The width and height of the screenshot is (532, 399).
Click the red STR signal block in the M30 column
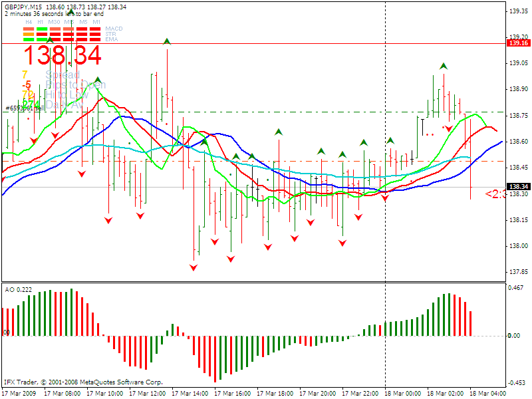[55, 34]
